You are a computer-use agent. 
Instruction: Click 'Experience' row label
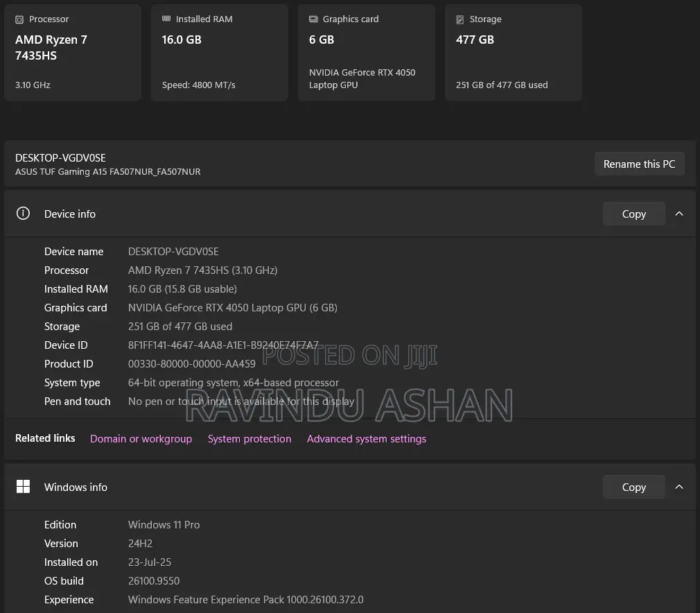pyautogui.click(x=69, y=600)
